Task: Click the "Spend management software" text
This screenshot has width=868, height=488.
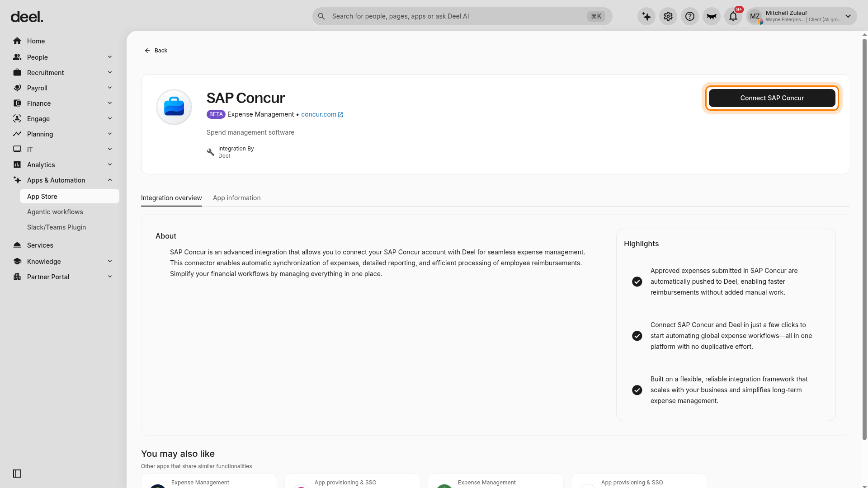Action: (250, 132)
